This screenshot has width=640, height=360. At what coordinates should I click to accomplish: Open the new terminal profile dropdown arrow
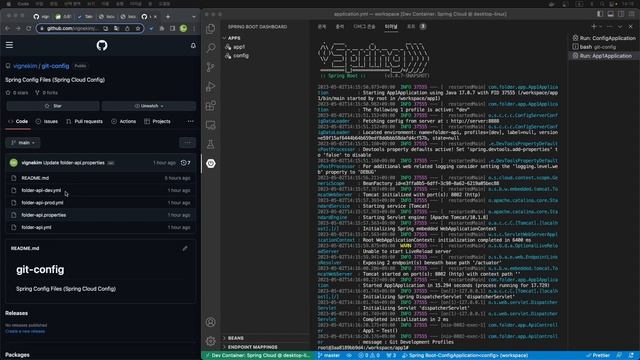[x=600, y=27]
